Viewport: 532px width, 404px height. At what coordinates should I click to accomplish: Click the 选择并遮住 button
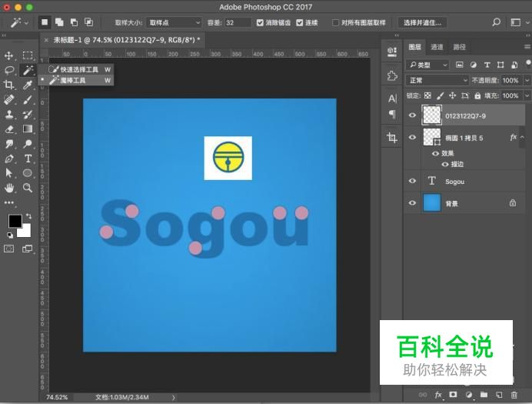(x=422, y=23)
